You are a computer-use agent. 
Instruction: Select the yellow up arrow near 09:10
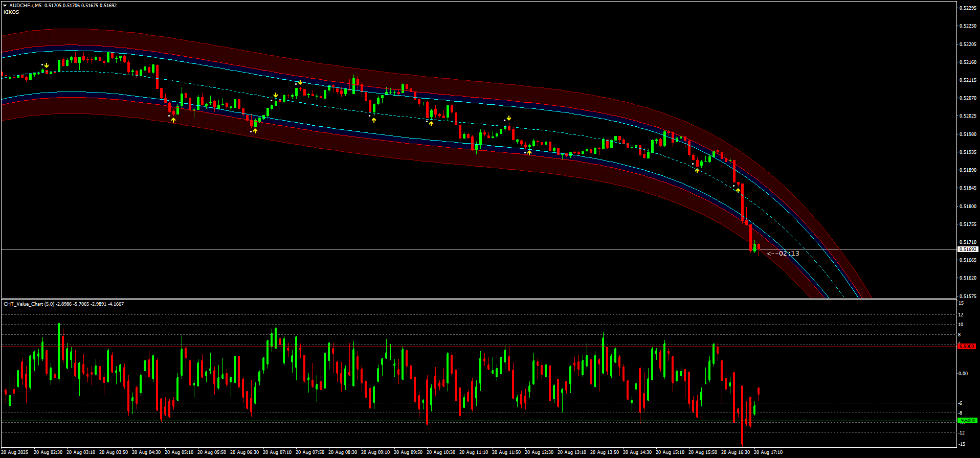coord(374,120)
